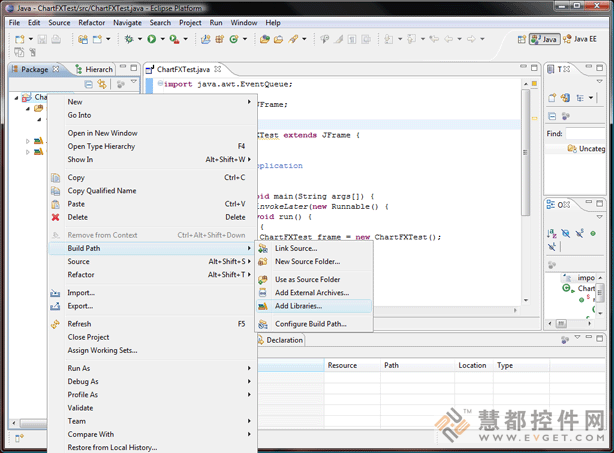Click the Resource column header
Screen dimensions: 614x453
point(352,365)
